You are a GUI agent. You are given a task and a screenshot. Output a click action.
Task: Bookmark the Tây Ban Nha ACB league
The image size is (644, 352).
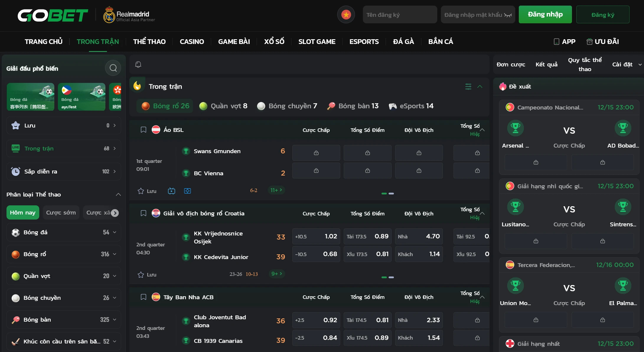click(x=144, y=297)
